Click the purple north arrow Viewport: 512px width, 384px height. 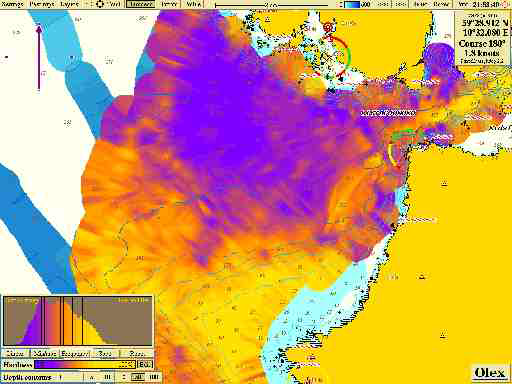pyautogui.click(x=39, y=57)
